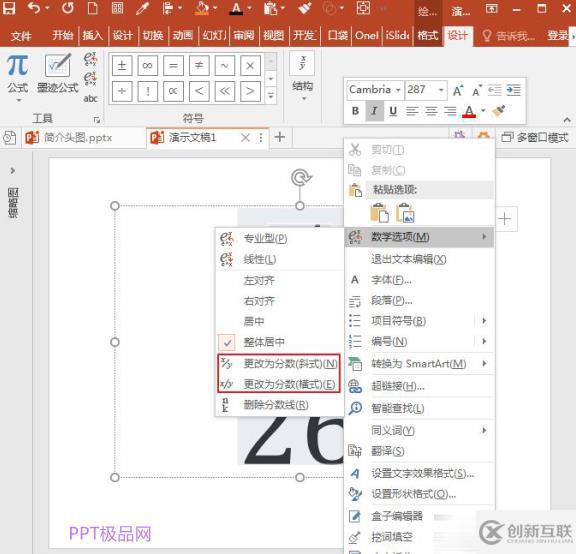This screenshot has height=554, width=576.
Task: Switch to the 插入 ribbon tab
Action: tap(93, 36)
